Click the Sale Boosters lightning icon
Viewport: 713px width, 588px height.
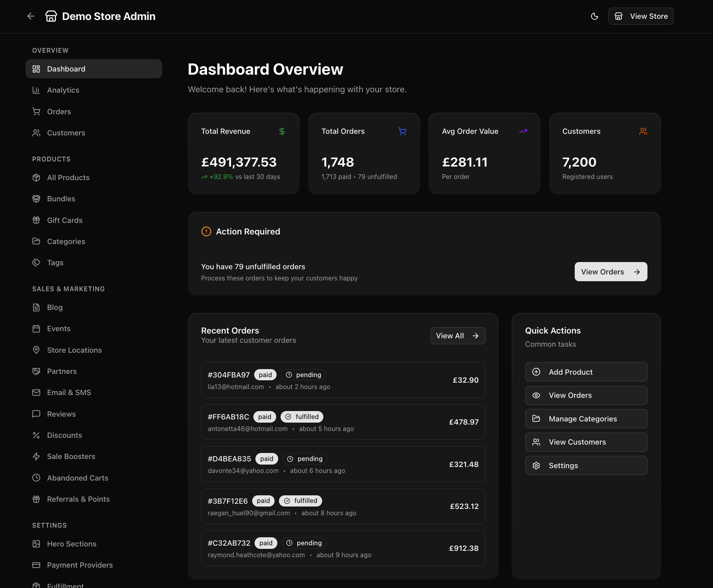point(36,456)
